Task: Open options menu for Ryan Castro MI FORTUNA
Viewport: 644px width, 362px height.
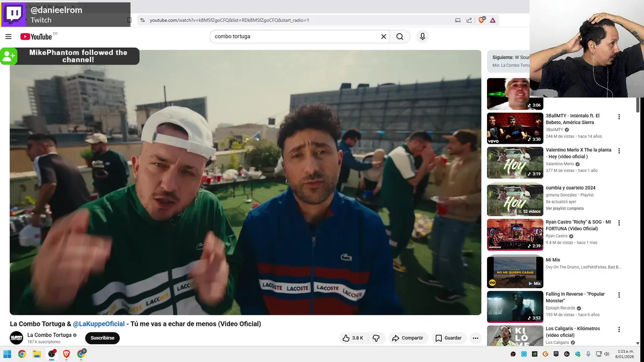Action: (619, 223)
